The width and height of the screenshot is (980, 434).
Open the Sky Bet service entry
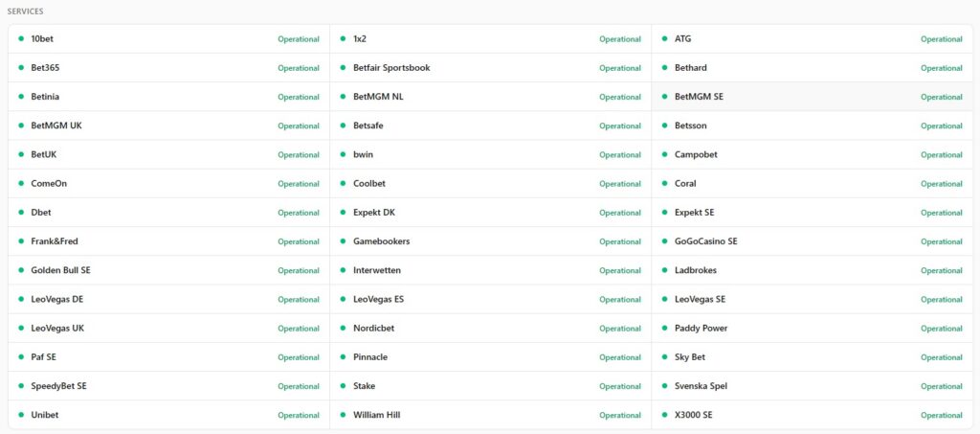813,357
